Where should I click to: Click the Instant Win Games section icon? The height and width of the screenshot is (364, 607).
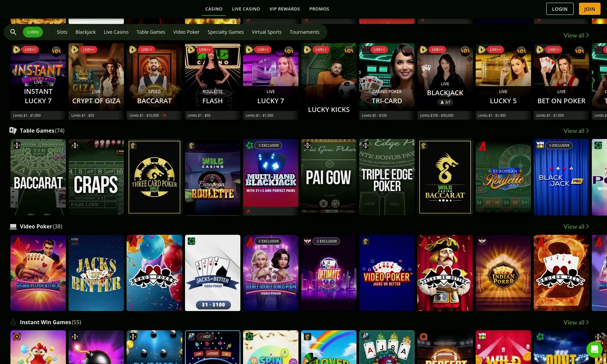click(x=13, y=322)
